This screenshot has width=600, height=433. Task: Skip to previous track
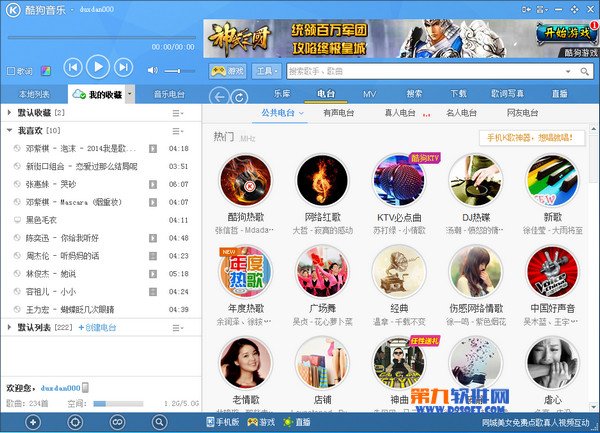point(73,67)
